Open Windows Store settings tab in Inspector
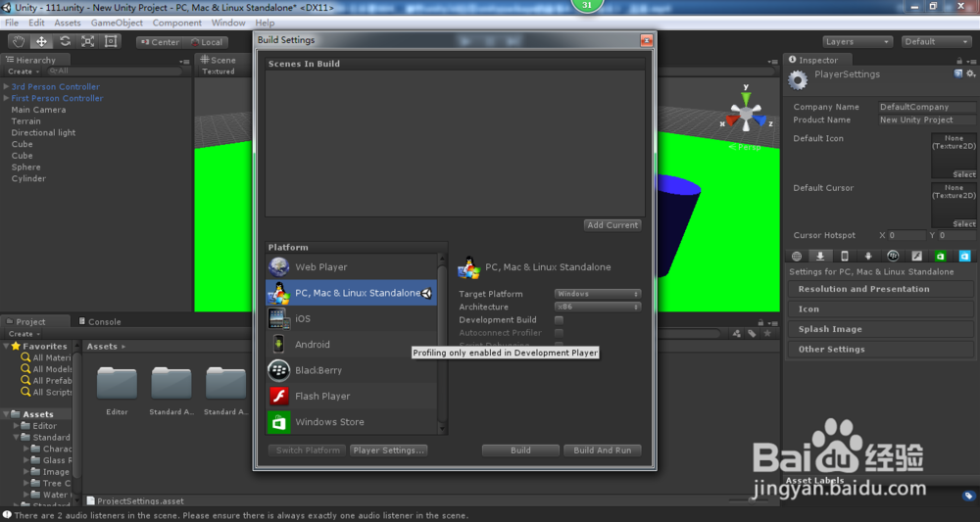The width and height of the screenshot is (980, 522). click(x=941, y=256)
